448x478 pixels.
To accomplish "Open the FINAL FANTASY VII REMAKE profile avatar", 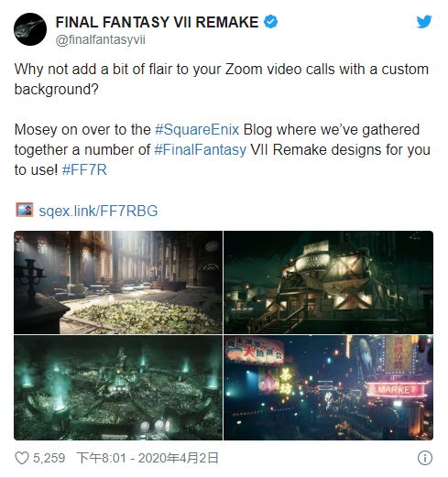I will pos(30,29).
